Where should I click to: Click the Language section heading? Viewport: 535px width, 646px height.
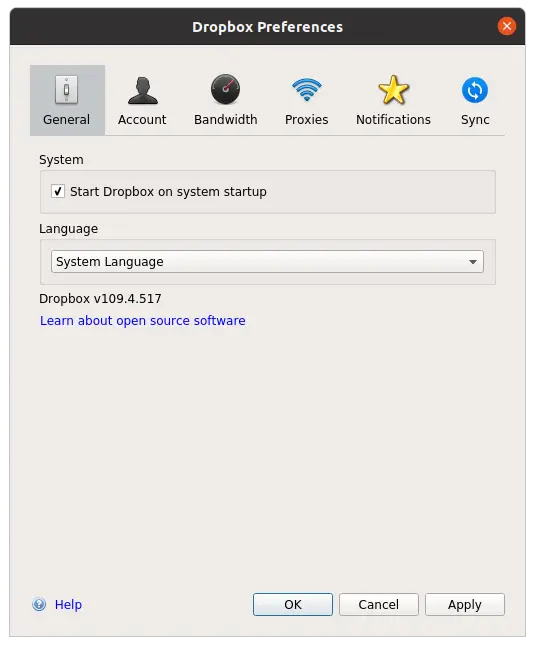(x=68, y=229)
